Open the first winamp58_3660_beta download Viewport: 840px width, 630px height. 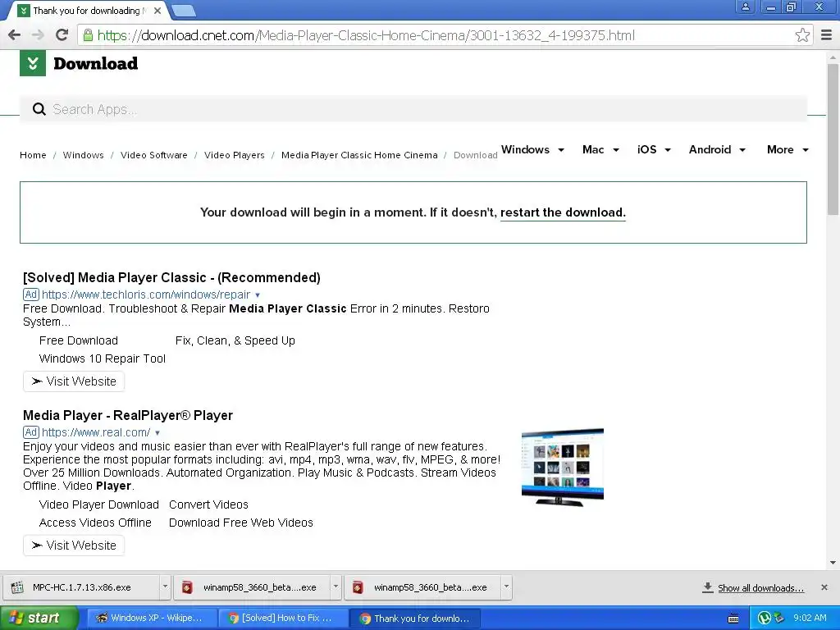(252, 587)
